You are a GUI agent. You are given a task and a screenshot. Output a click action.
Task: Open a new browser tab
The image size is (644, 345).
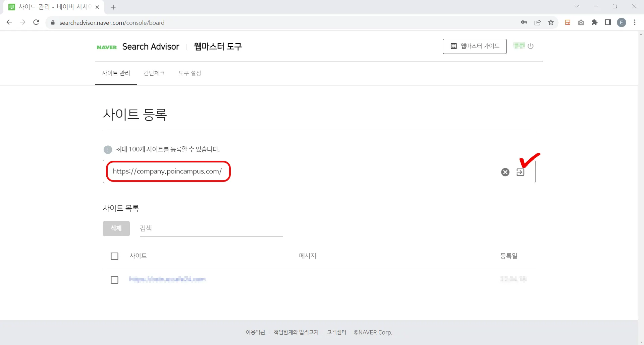tap(113, 7)
